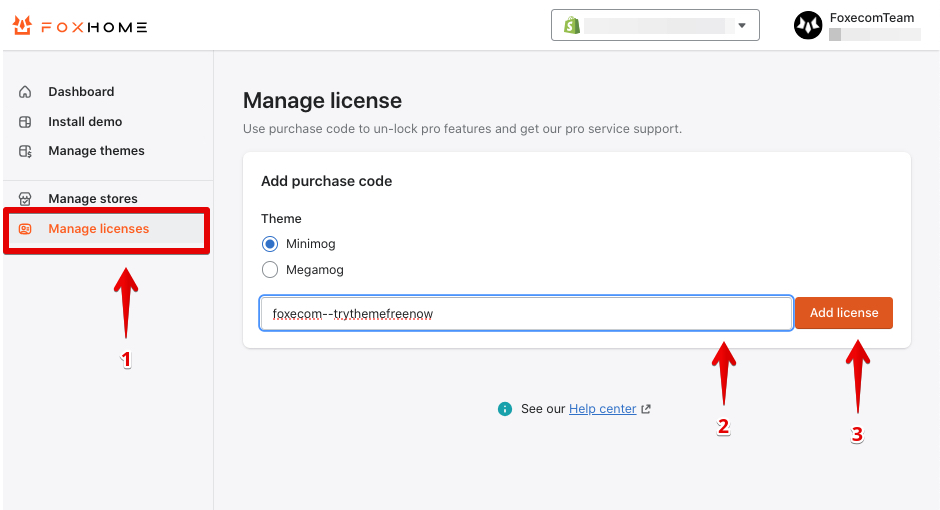Open the Help center link
This screenshot has width=940, height=510.
602,409
